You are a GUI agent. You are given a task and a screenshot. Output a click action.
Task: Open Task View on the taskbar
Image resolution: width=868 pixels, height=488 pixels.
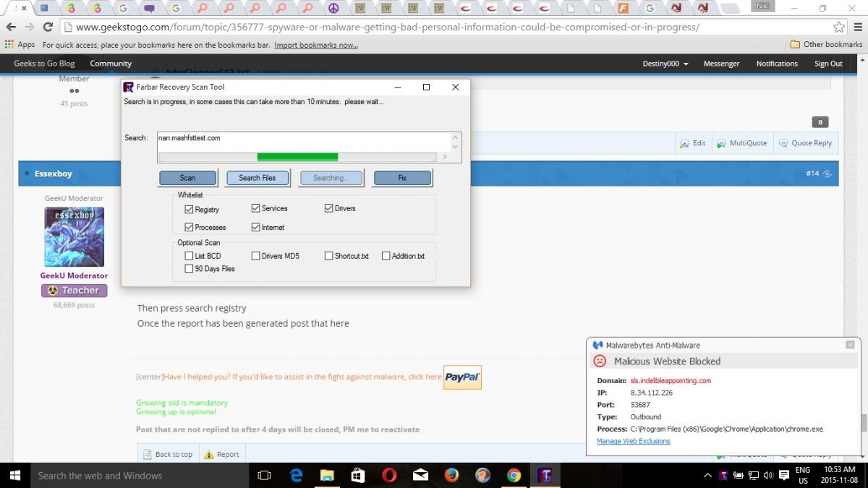click(x=264, y=475)
